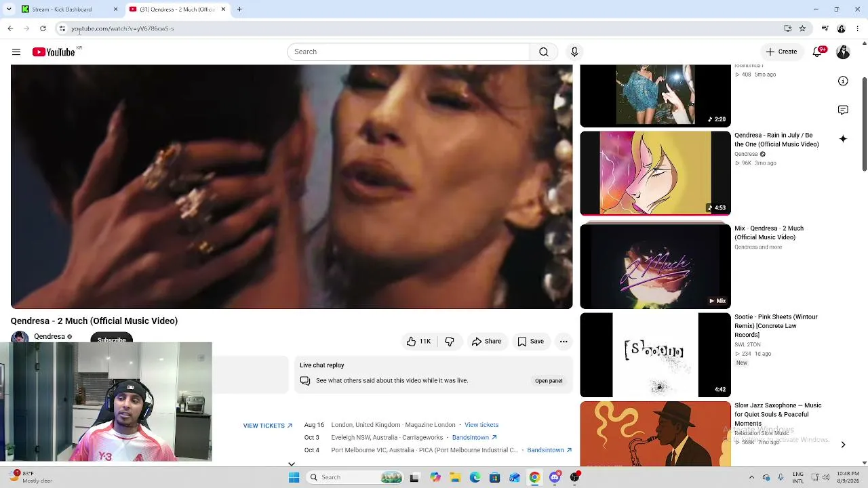This screenshot has width=868, height=488.
Task: Open Chrome media controls icon
Action: [x=825, y=28]
